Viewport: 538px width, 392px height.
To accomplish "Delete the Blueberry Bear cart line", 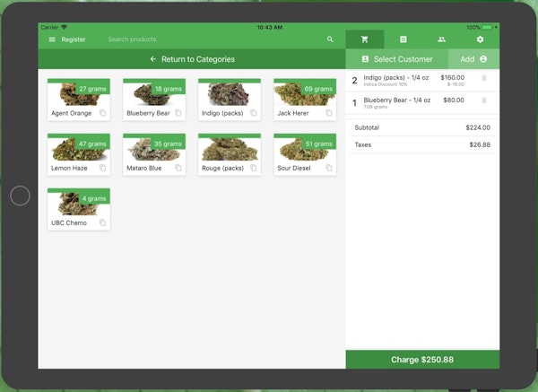I will 484,101.
